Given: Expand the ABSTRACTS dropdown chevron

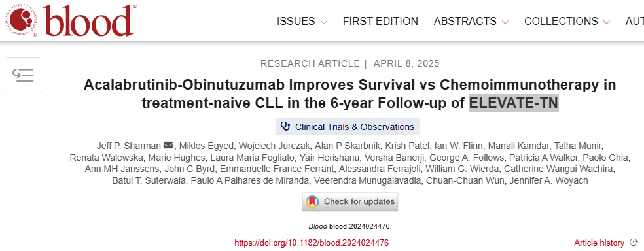Looking at the screenshot, I should (505, 22).
